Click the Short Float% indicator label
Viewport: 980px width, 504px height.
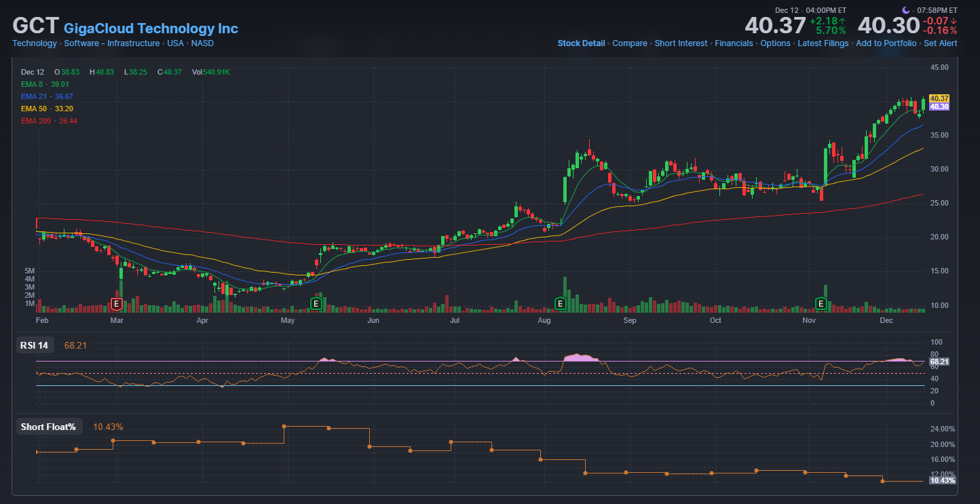[48, 427]
